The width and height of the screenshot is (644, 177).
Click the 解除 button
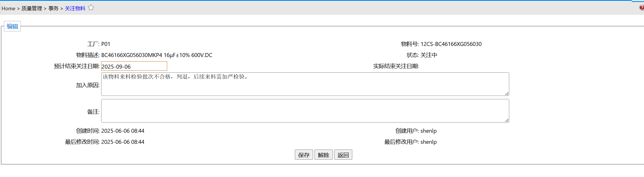click(x=324, y=155)
